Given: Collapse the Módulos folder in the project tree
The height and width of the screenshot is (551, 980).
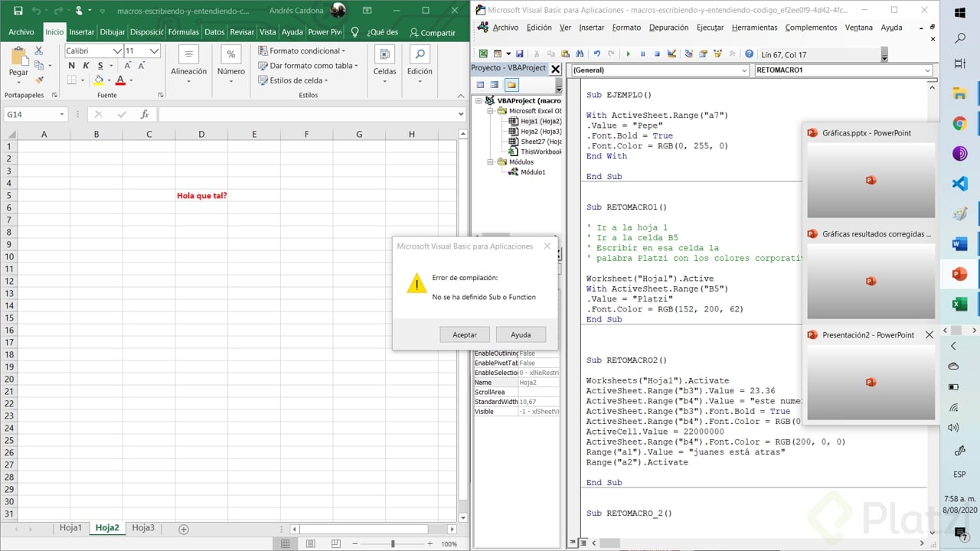Looking at the screenshot, I should coord(491,161).
